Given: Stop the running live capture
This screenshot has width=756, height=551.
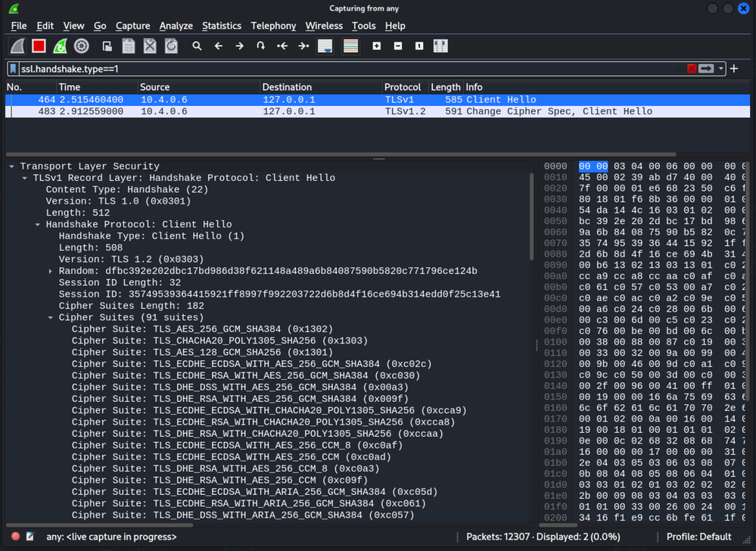Looking at the screenshot, I should (39, 46).
